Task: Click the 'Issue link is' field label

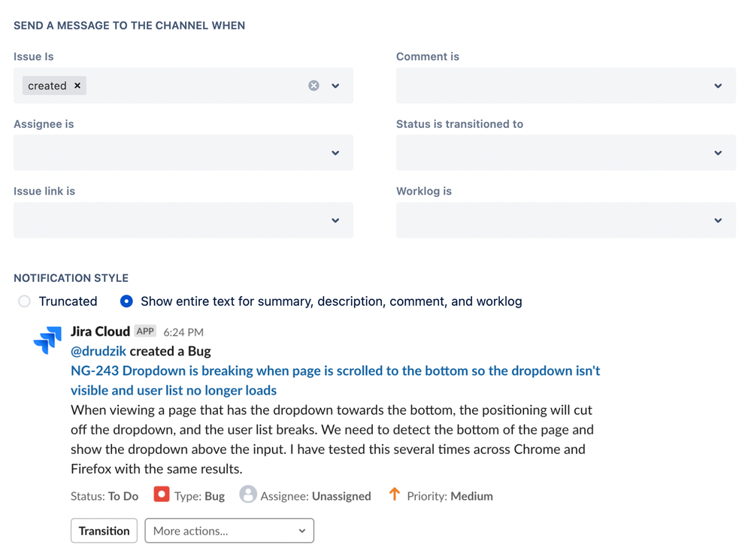Action: point(44,191)
